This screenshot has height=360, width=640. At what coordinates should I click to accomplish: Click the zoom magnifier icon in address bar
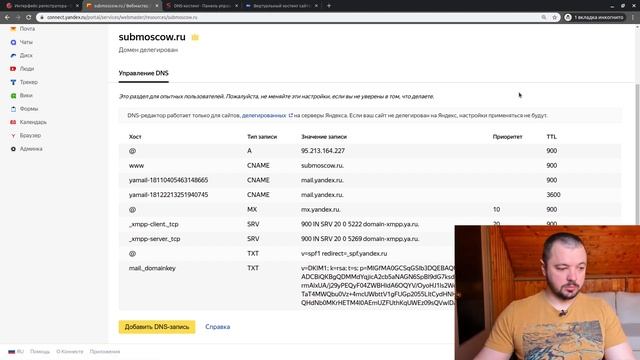(544, 17)
